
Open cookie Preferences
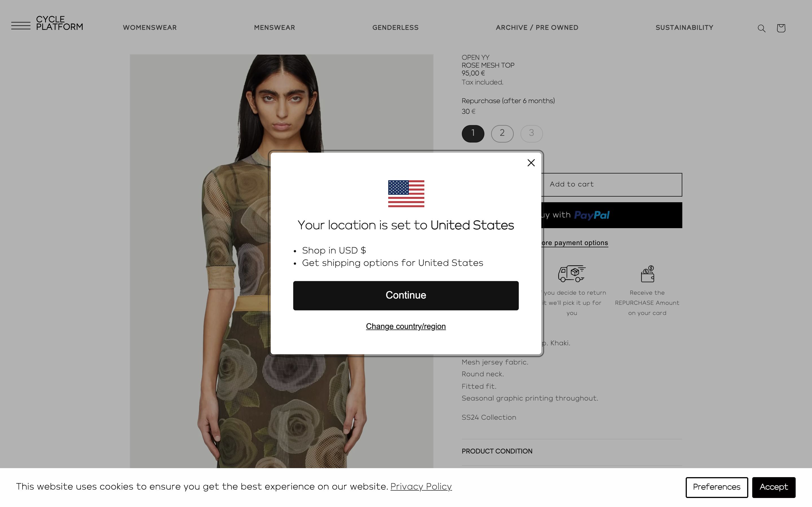[716, 487]
